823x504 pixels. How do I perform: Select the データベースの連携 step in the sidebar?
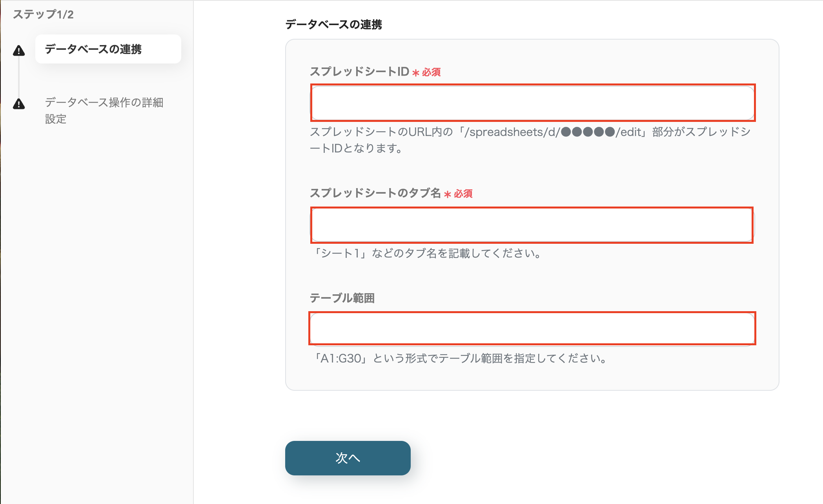pos(95,49)
